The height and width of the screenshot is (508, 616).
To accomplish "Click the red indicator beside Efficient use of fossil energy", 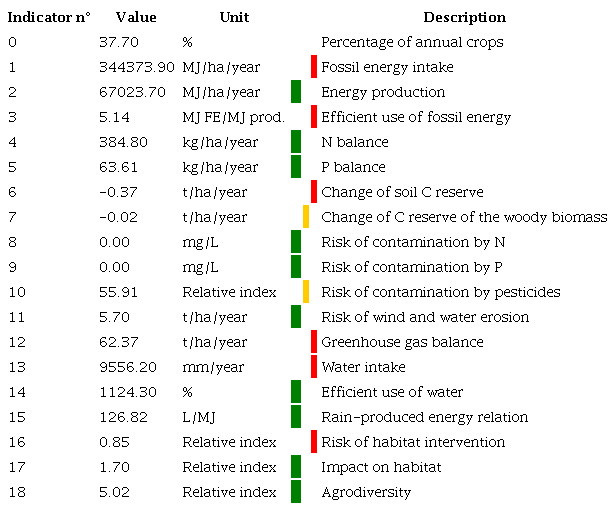I will [314, 117].
